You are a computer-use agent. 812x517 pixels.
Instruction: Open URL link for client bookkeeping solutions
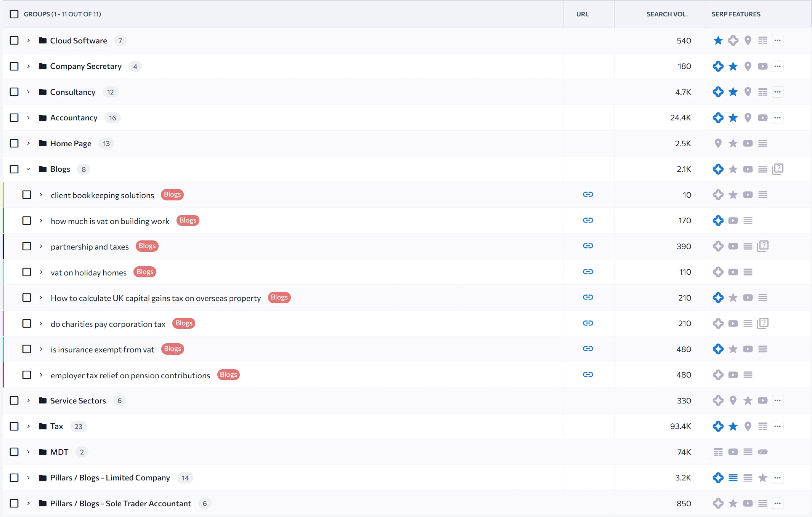tap(588, 195)
